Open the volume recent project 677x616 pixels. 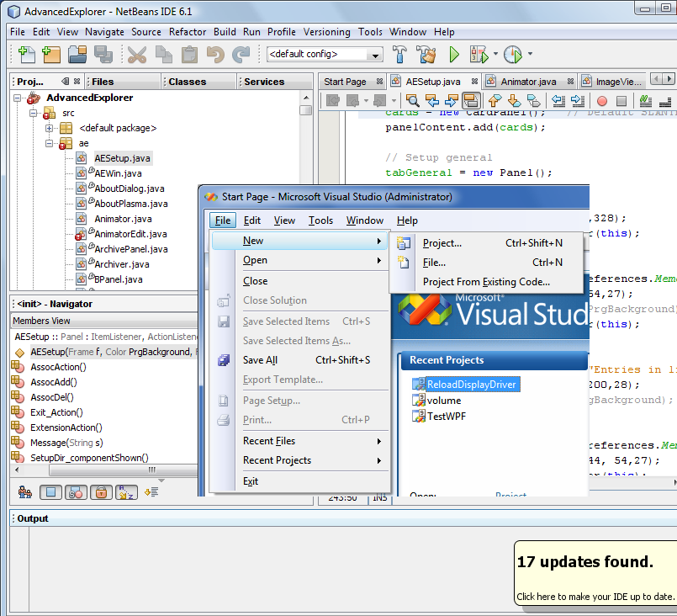[444, 401]
